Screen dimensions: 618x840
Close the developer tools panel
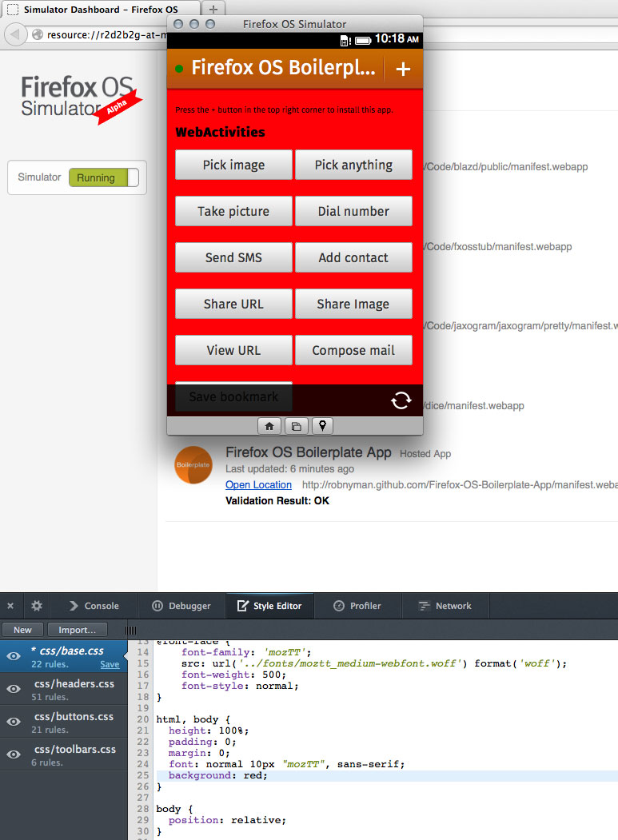click(x=10, y=606)
